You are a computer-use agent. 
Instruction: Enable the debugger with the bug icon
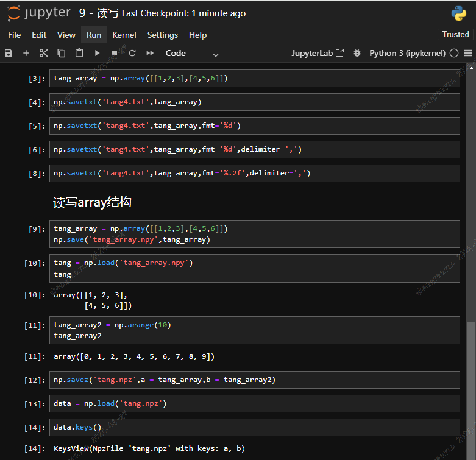coord(357,53)
